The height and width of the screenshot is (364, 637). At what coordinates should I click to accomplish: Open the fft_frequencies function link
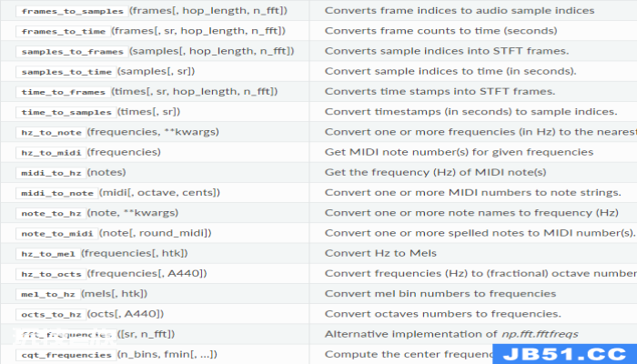click(66, 335)
